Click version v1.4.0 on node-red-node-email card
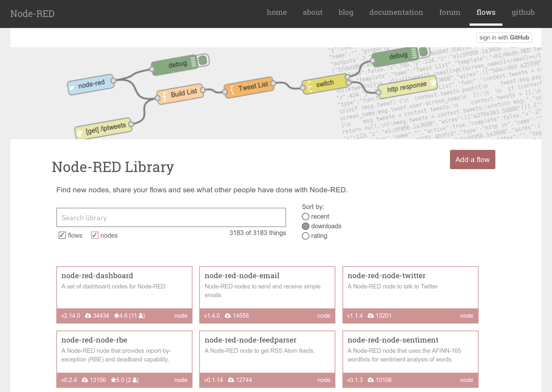Screen dimensions: 552x392 click(212, 316)
